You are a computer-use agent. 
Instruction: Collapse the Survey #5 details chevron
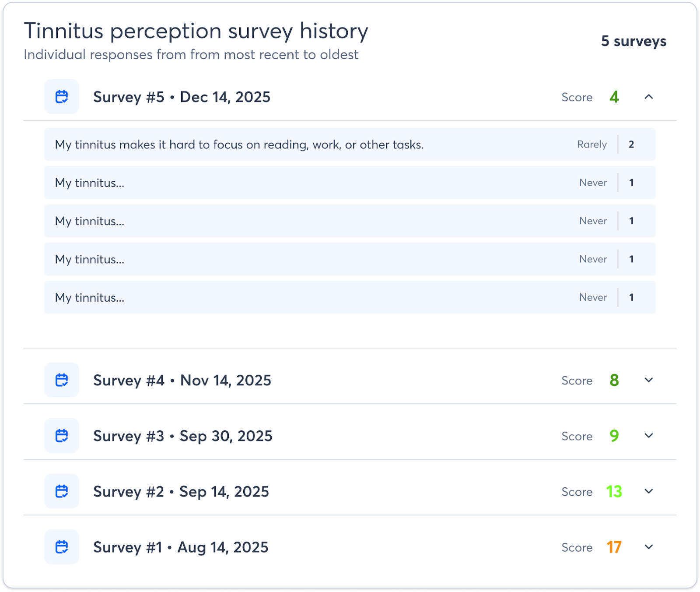pos(649,97)
